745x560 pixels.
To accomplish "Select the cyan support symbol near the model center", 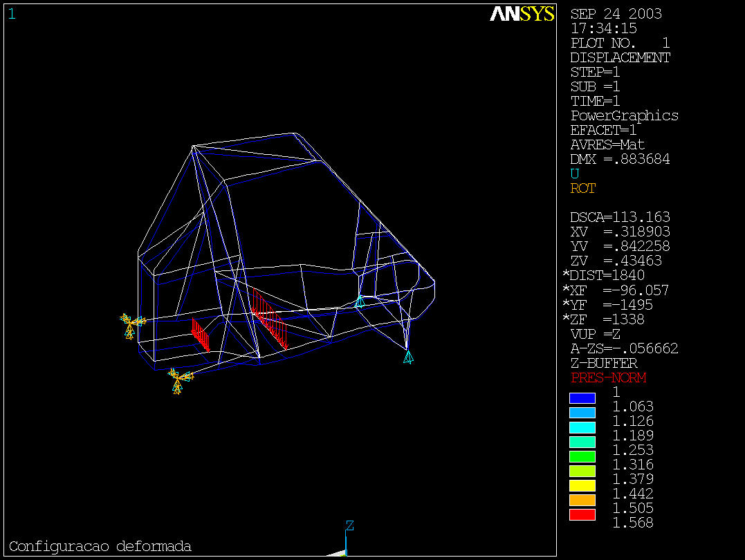I will 360,301.
